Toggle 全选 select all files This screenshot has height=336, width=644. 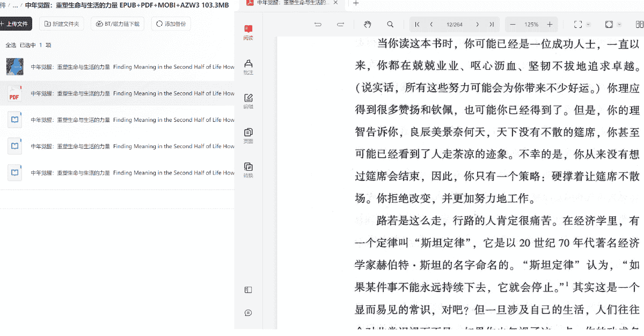[x=11, y=45]
